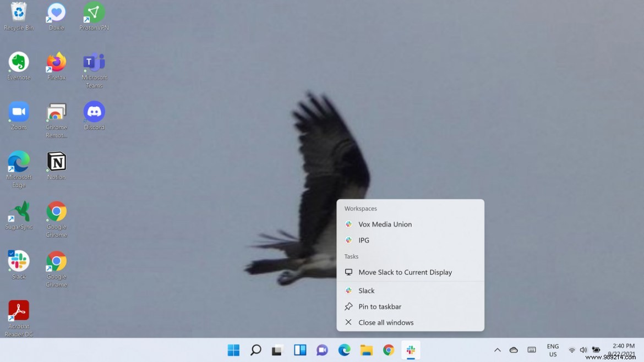Open Widgets from the taskbar
644x362 pixels.
[x=300, y=350]
